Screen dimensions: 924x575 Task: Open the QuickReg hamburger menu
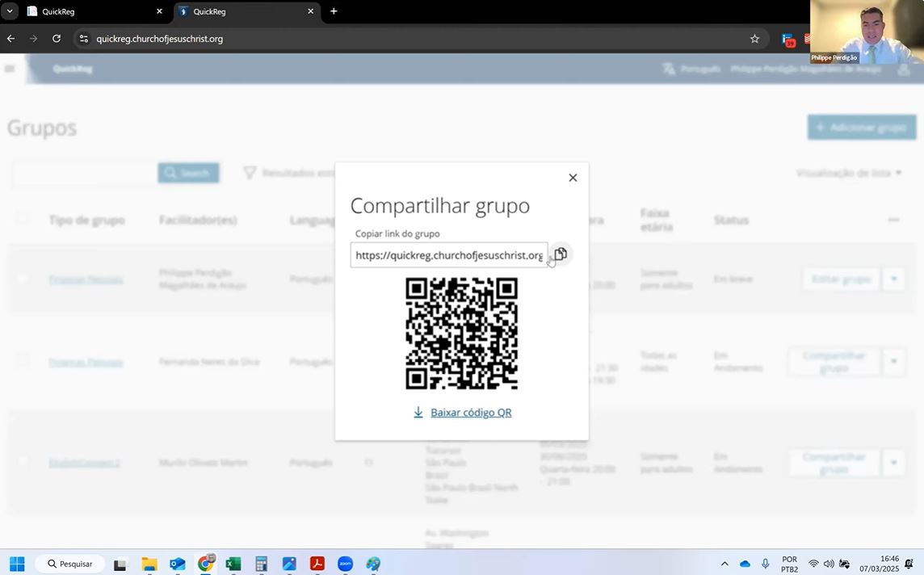point(10,69)
